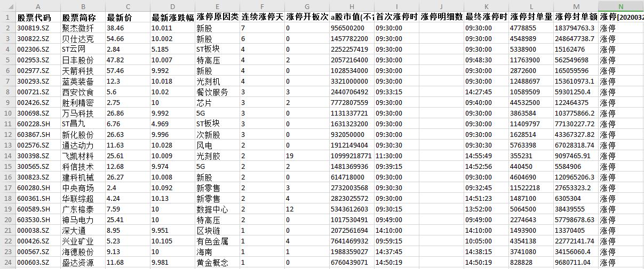
Task: Select cell 海德股份
Action: coord(83,251)
